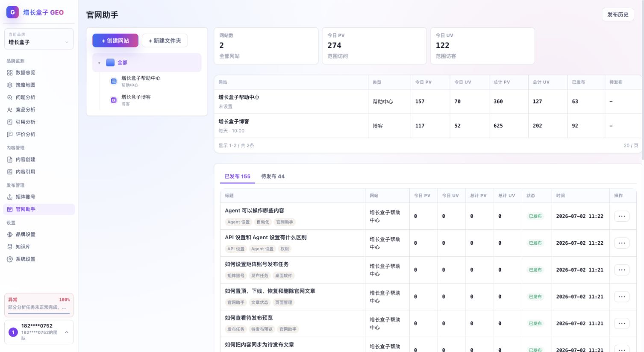Open the 知识库 database icon
Screen dimensions: 644x352
click(x=10, y=247)
